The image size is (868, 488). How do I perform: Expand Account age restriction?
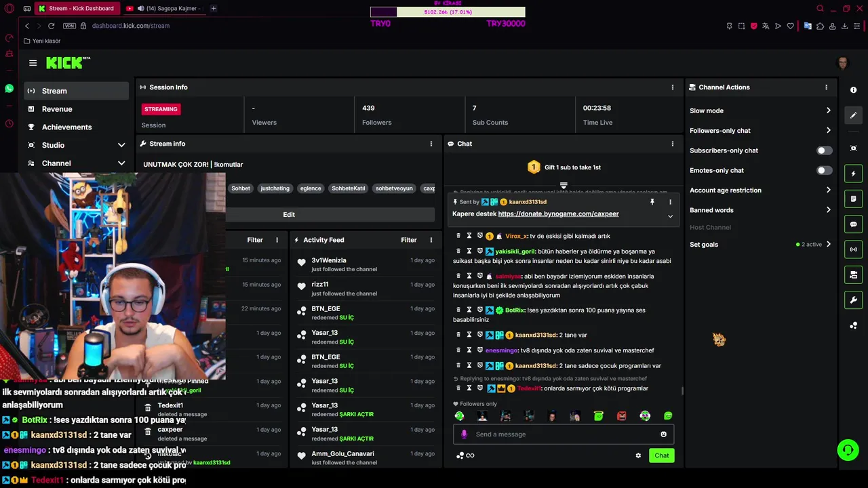pos(828,190)
